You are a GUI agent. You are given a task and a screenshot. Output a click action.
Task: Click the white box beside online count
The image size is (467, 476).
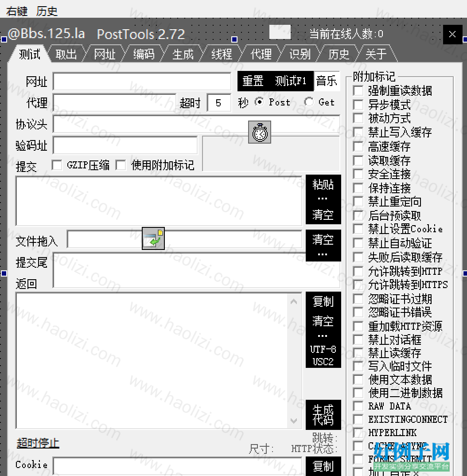click(280, 32)
